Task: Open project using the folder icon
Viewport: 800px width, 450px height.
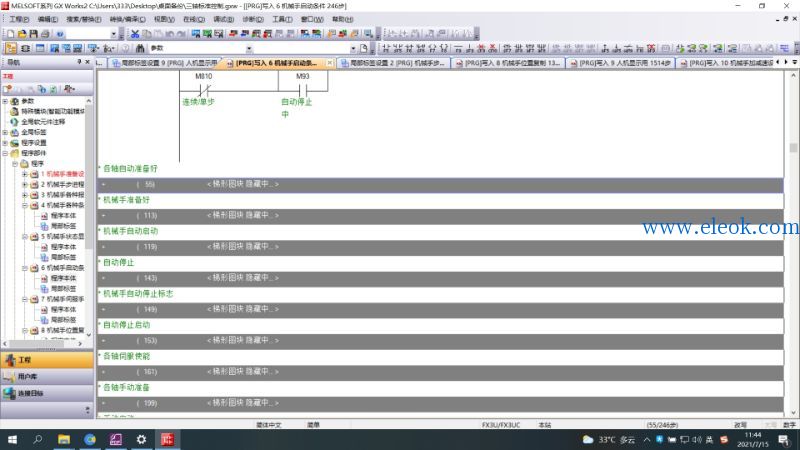Action: (22, 34)
